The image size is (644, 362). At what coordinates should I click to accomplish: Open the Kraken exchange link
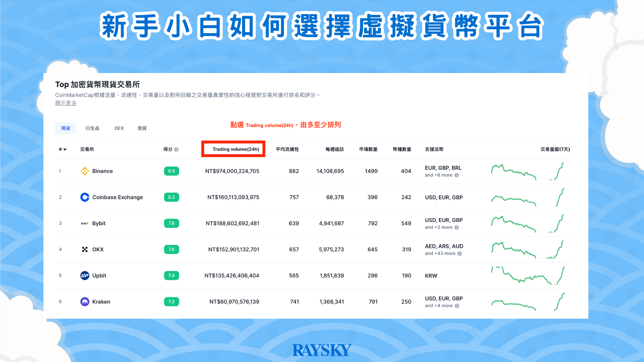[101, 302]
